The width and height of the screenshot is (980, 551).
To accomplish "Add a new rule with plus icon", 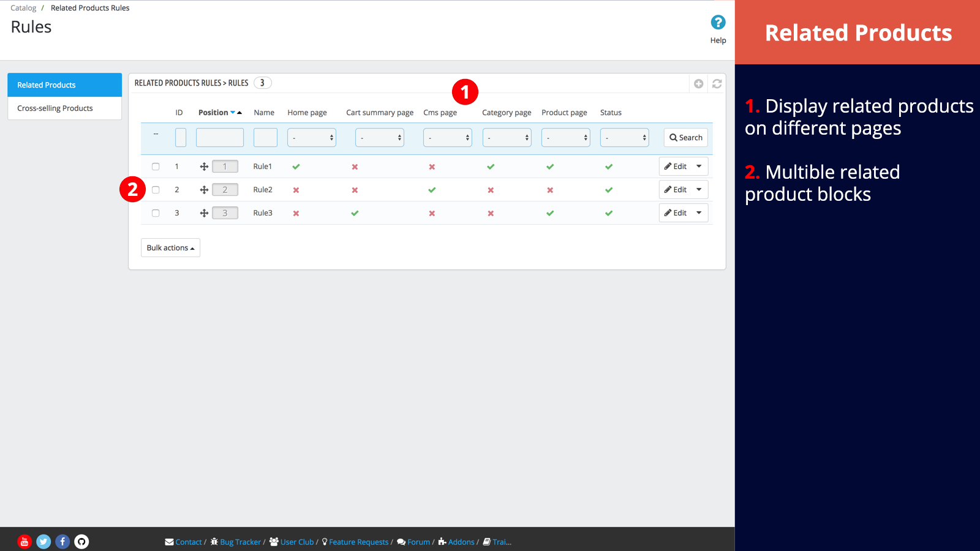I will click(698, 84).
